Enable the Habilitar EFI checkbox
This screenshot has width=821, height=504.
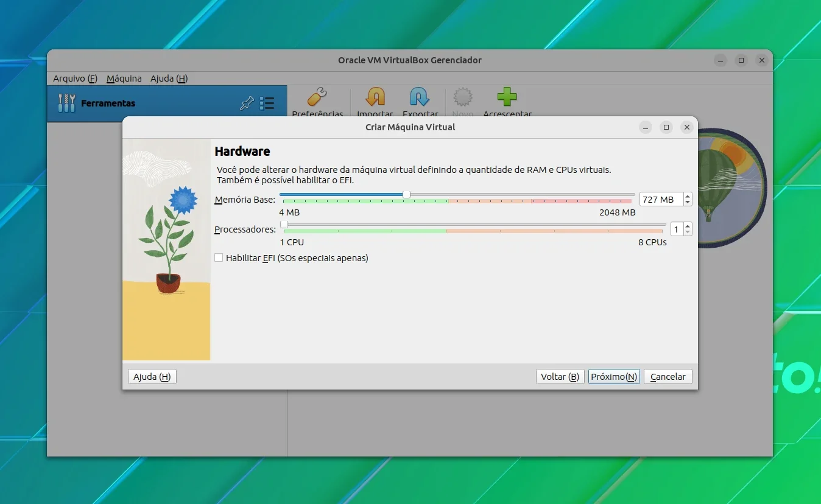pyautogui.click(x=219, y=258)
